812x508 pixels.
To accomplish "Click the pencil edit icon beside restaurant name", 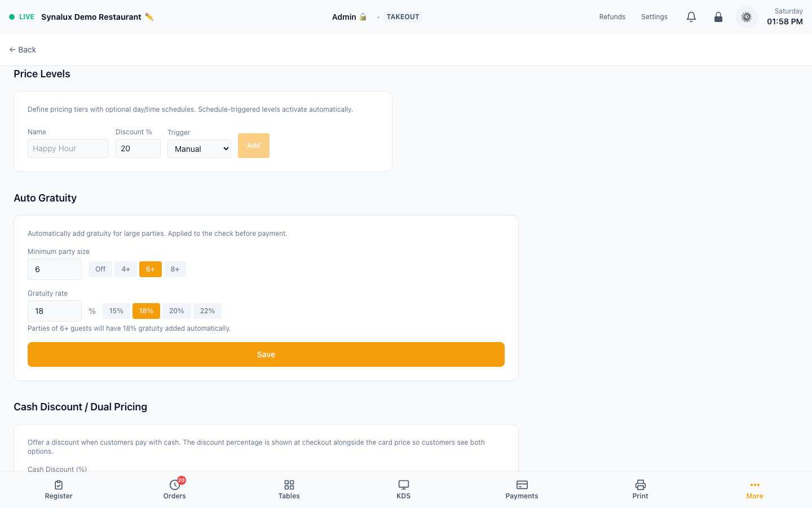I will 149,17.
